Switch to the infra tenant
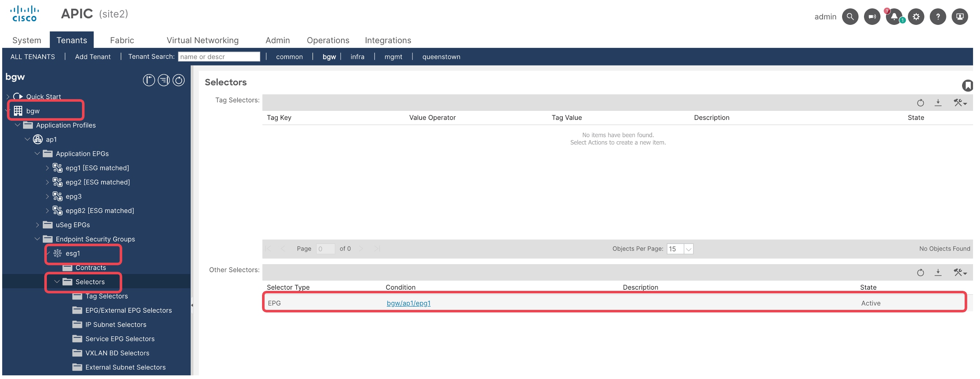This screenshot has height=379, width=980. point(357,57)
